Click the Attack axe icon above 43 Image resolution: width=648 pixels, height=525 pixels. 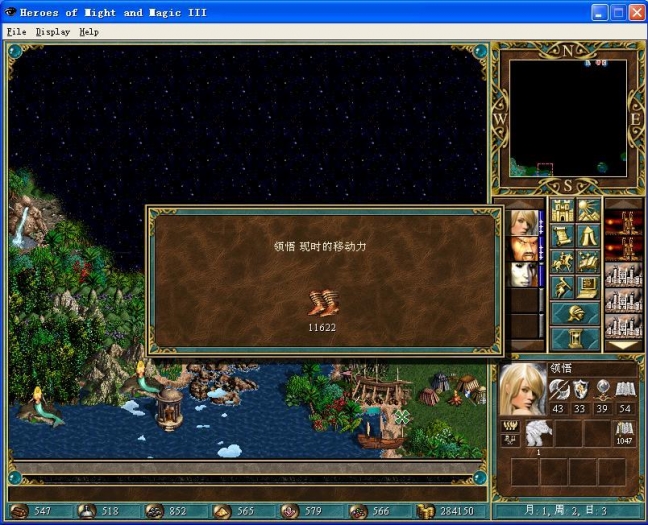(x=558, y=390)
